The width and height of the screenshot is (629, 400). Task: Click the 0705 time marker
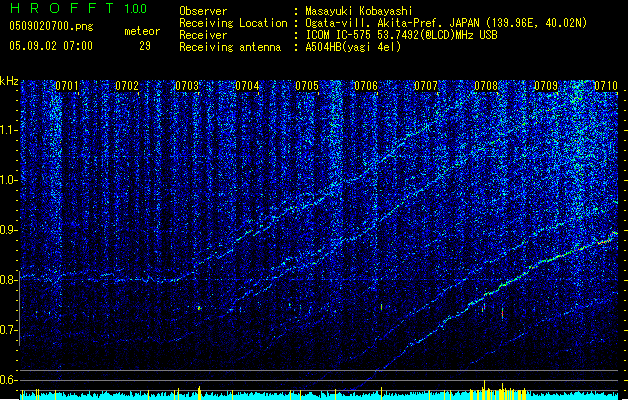(307, 86)
